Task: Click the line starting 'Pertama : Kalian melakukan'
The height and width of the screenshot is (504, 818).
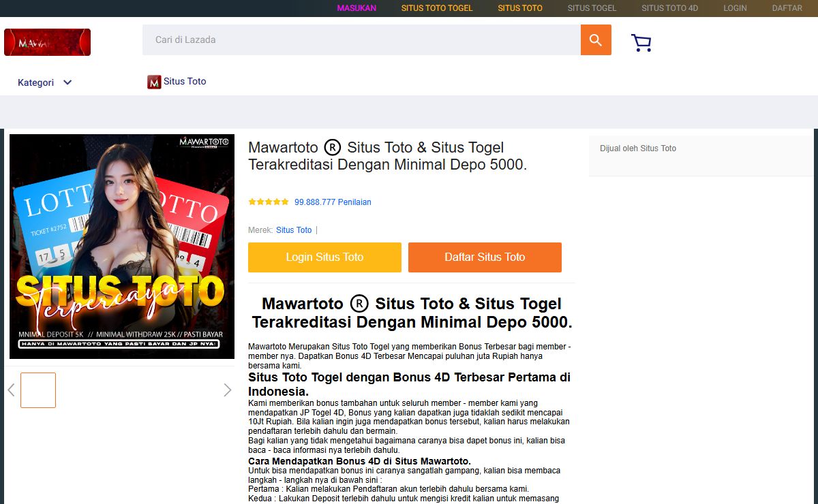Action: [x=389, y=489]
